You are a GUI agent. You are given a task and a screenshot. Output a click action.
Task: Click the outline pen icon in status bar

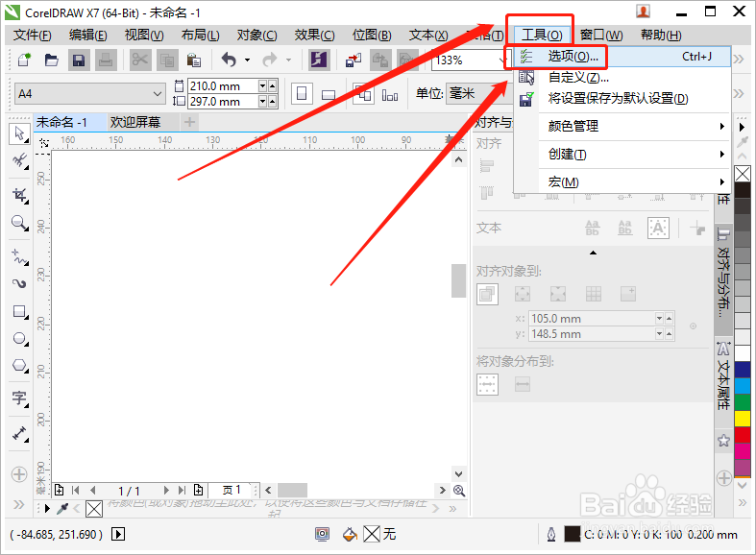[551, 534]
